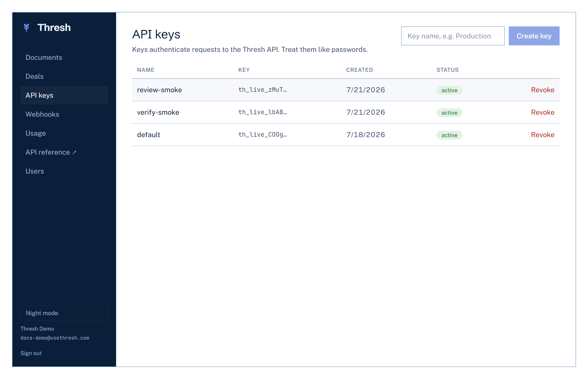Sign out of the account
Screen dimensions: 588x379
coord(31,353)
